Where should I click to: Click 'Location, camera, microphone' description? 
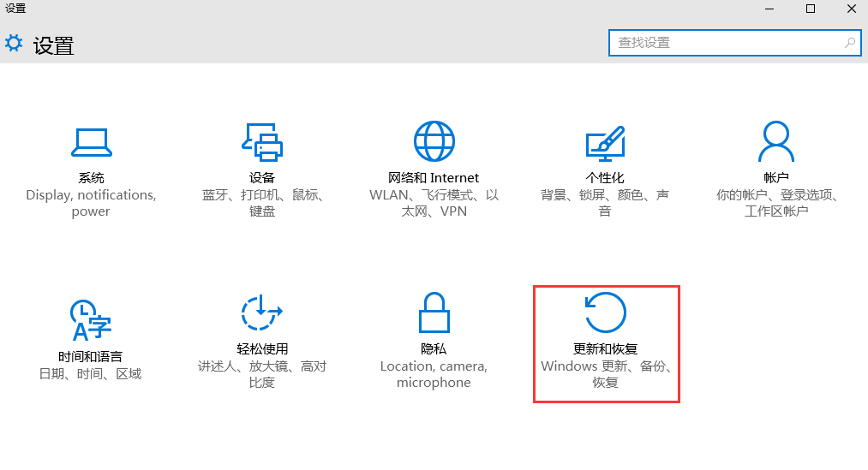pyautogui.click(x=434, y=374)
